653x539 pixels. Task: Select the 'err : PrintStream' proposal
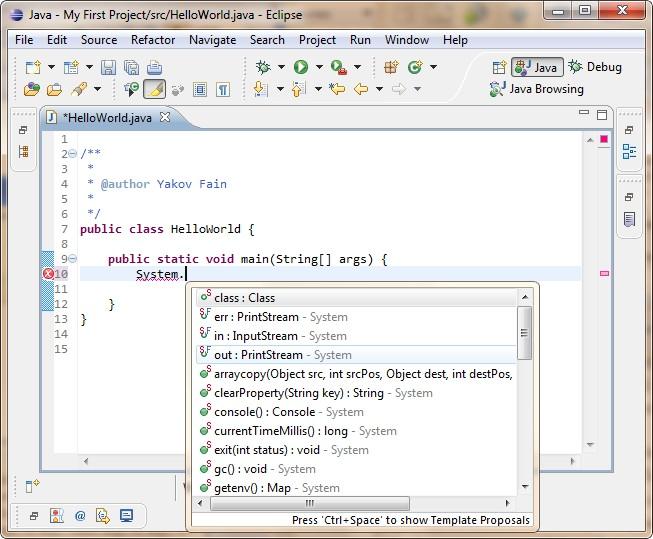pos(357,317)
